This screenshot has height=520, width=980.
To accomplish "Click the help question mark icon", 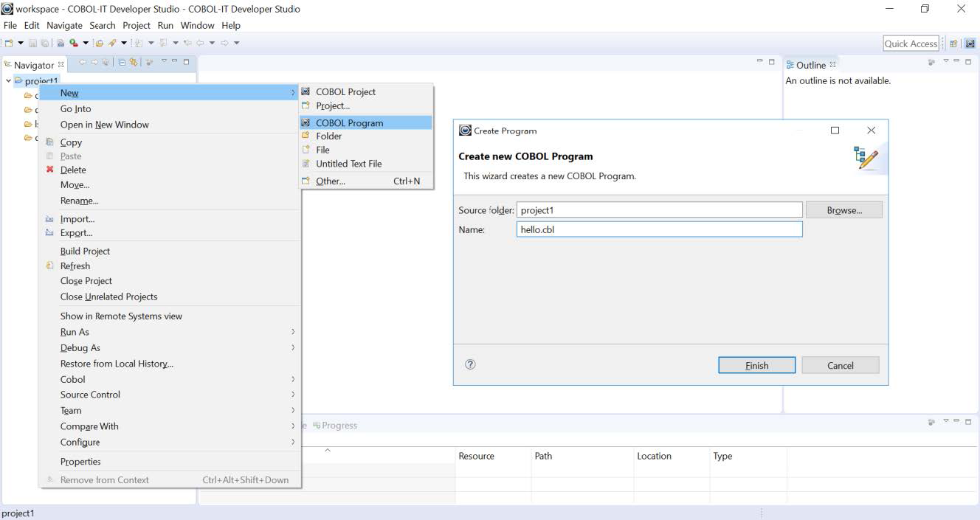I will (470, 364).
